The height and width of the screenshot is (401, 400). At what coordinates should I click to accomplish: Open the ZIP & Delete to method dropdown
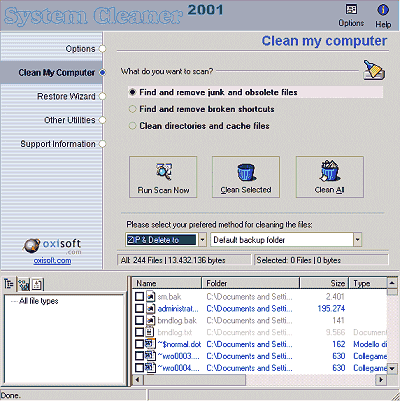click(x=202, y=240)
